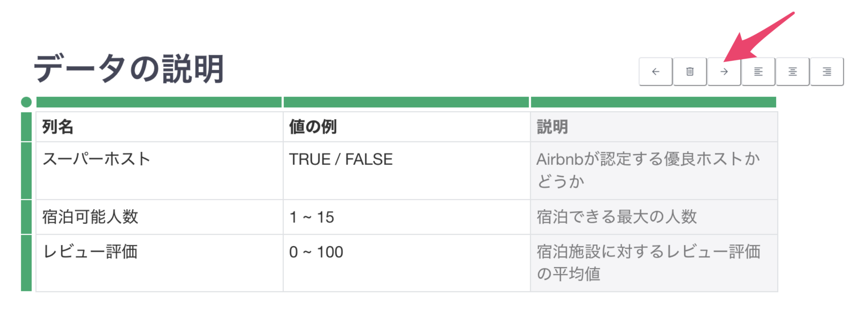Select first column's green header bar
The height and width of the screenshot is (328, 868).
pyautogui.click(x=159, y=102)
